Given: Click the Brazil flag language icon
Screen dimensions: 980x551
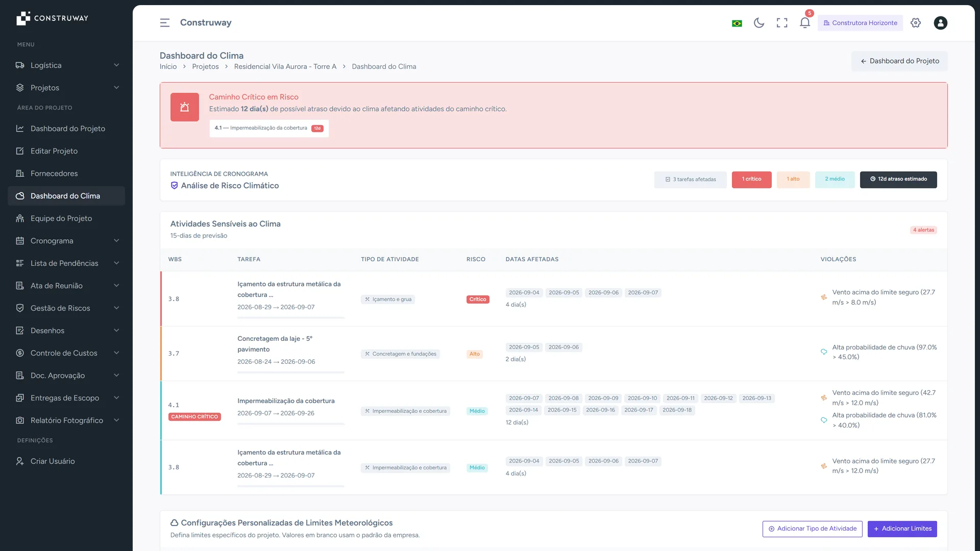Looking at the screenshot, I should [737, 23].
